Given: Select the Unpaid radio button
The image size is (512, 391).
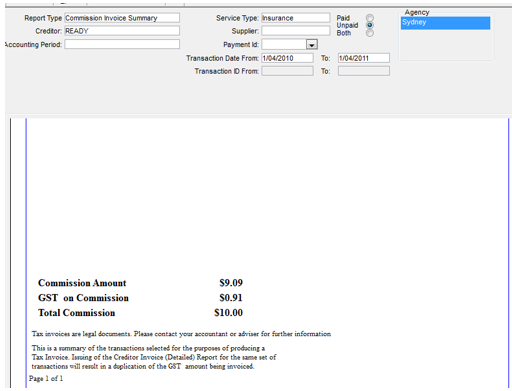Looking at the screenshot, I should (370, 25).
